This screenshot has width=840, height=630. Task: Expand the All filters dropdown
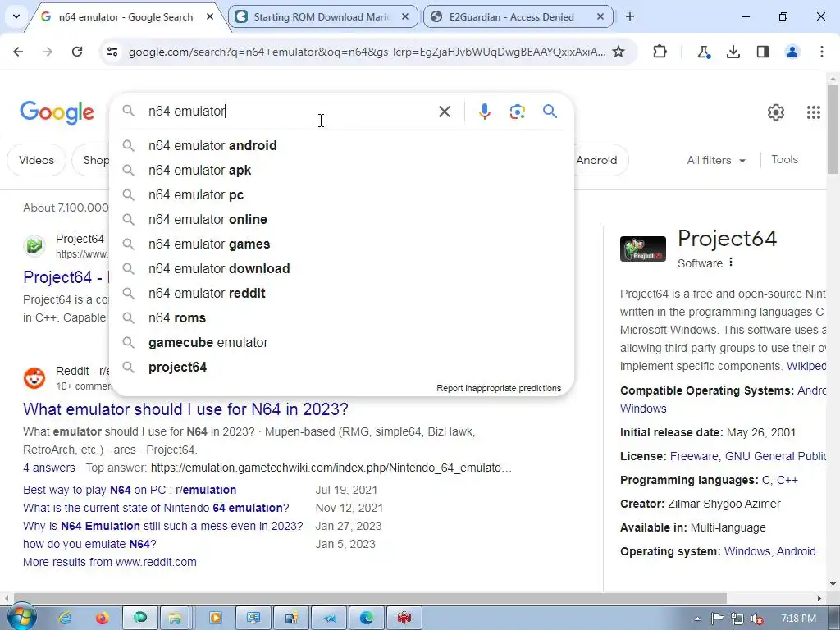715,160
